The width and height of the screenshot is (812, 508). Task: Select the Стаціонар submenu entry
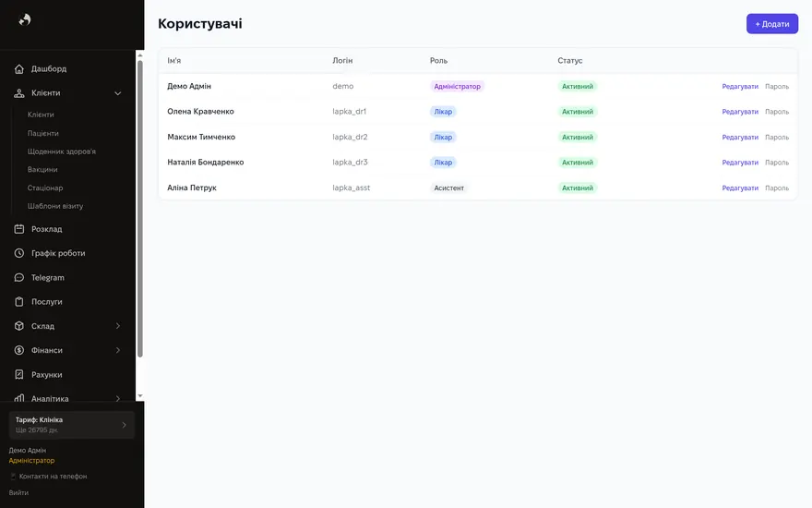(x=45, y=187)
